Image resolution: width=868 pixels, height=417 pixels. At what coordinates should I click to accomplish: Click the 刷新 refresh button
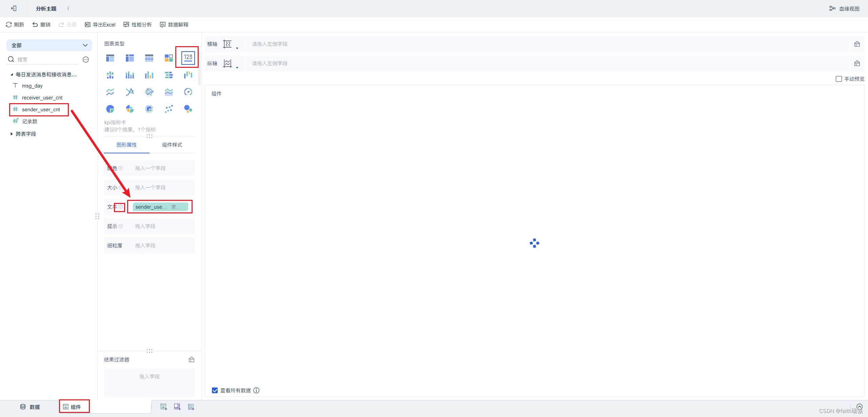[15, 25]
